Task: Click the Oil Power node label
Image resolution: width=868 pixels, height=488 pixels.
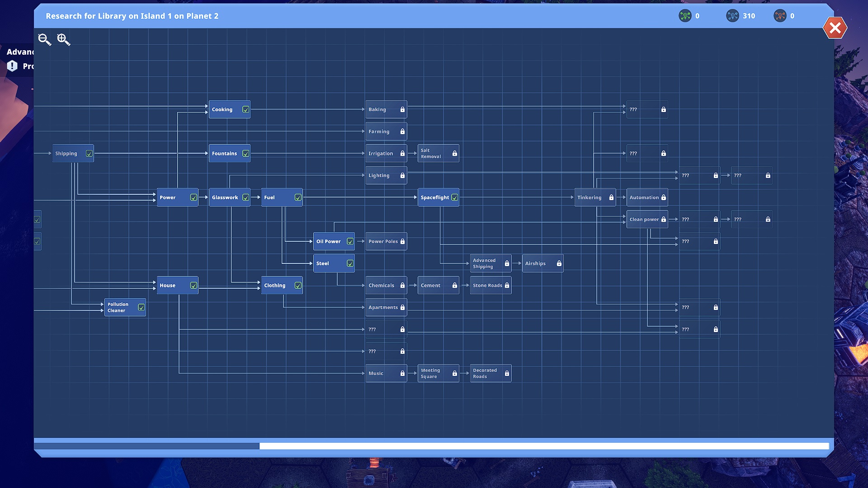Action: pyautogui.click(x=328, y=241)
